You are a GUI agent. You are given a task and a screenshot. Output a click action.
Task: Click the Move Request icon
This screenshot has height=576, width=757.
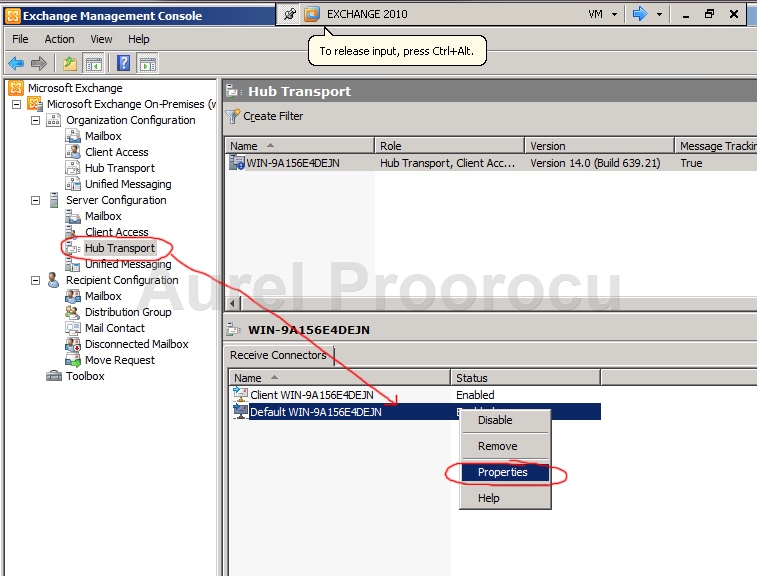click(x=72, y=360)
